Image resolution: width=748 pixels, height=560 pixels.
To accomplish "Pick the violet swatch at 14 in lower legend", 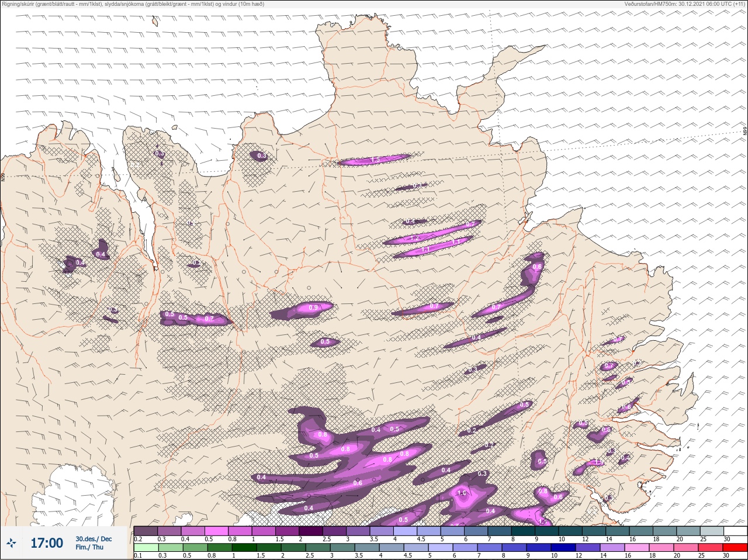I will click(612, 548).
